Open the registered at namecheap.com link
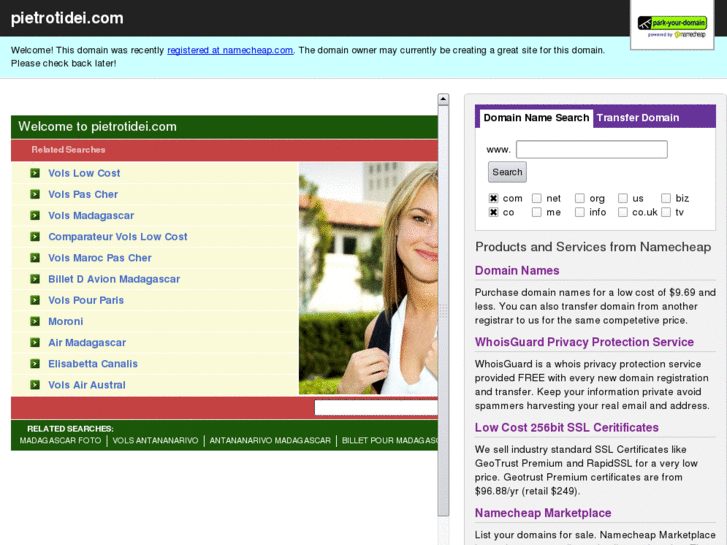The width and height of the screenshot is (727, 545). [x=230, y=50]
